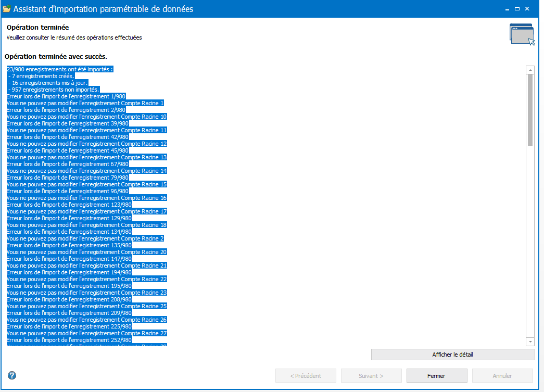Click the vertical scrollbar thumb

(x=530, y=110)
